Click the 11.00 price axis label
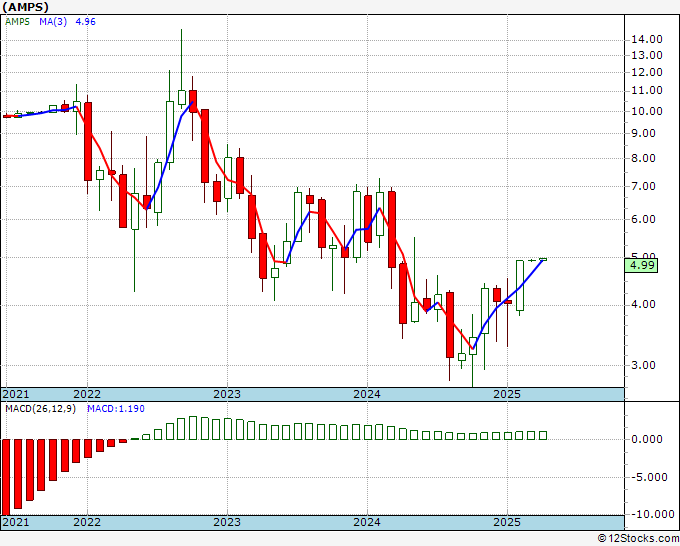Screen dimensions: 680x546 tap(647, 91)
